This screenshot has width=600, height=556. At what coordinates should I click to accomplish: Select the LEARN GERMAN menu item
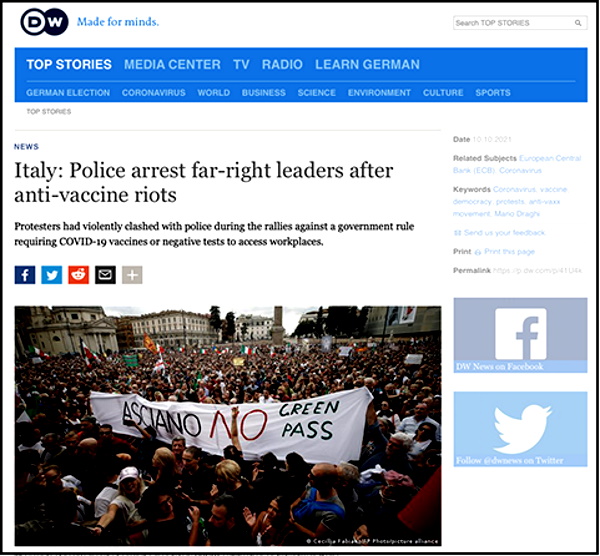tap(367, 64)
